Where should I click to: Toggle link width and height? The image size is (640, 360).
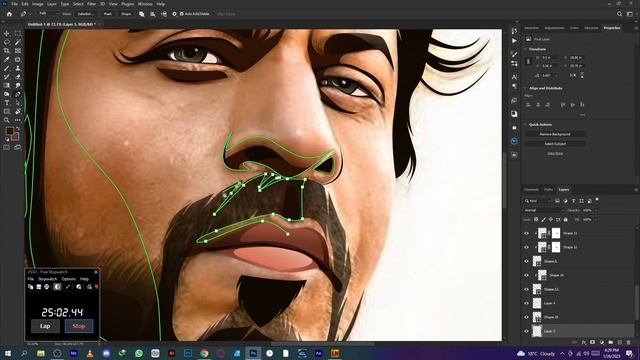tap(529, 61)
